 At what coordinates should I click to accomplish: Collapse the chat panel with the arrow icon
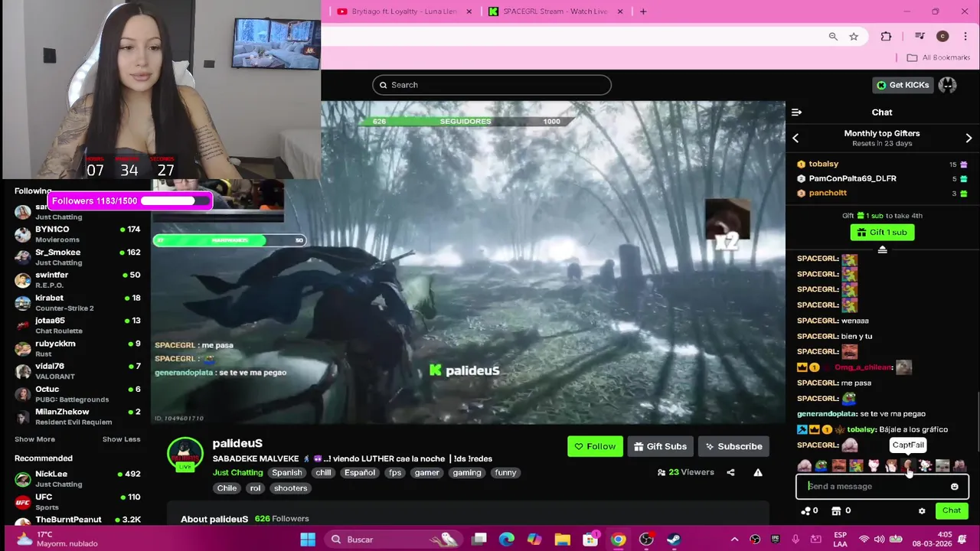coord(796,112)
